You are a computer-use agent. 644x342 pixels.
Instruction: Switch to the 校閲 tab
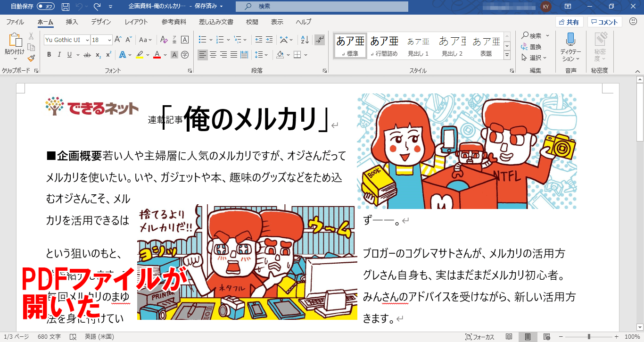252,22
